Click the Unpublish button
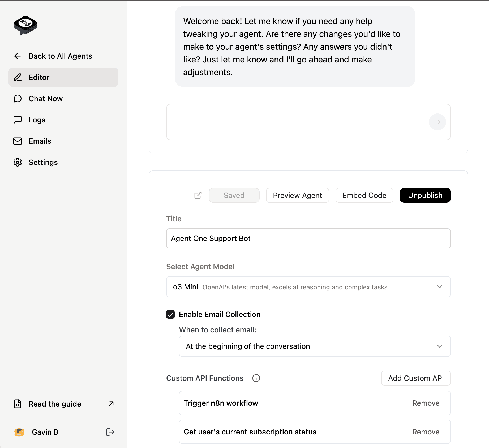The height and width of the screenshot is (448, 489). coord(425,195)
